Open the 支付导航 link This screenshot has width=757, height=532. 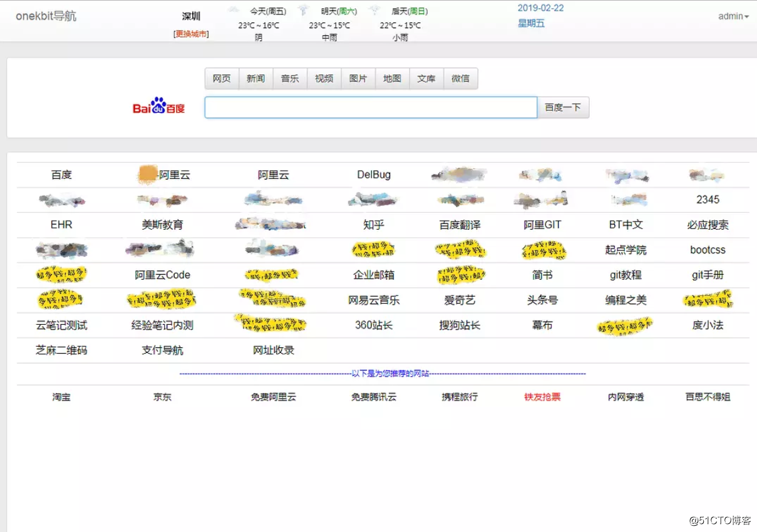click(163, 350)
